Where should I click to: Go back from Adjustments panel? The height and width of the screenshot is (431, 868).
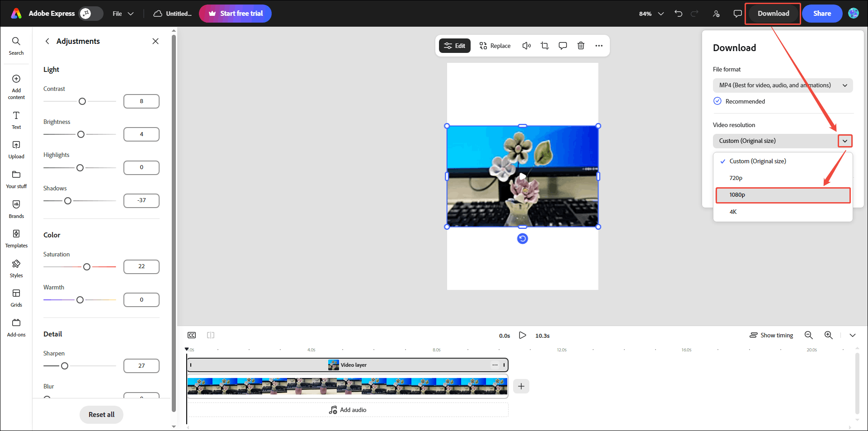(47, 41)
